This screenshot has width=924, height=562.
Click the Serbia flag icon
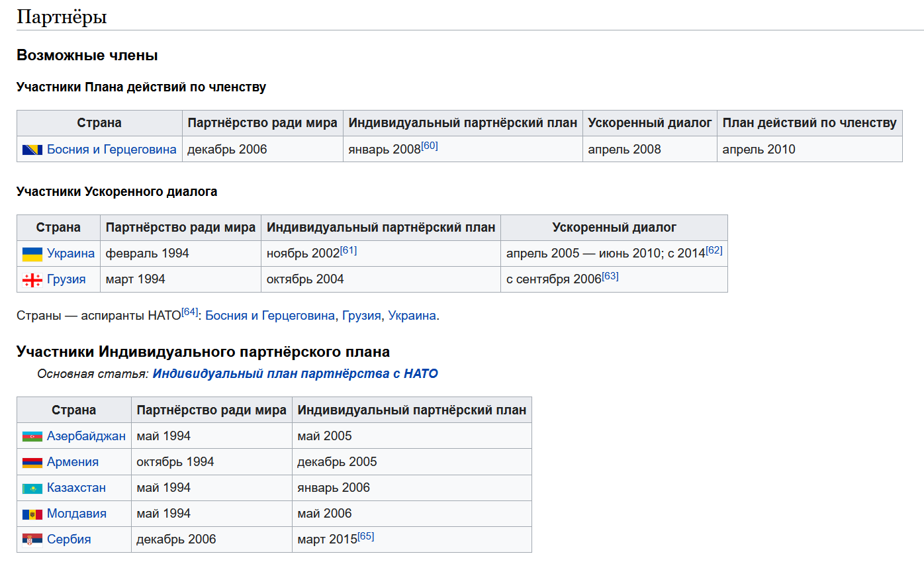coord(32,539)
